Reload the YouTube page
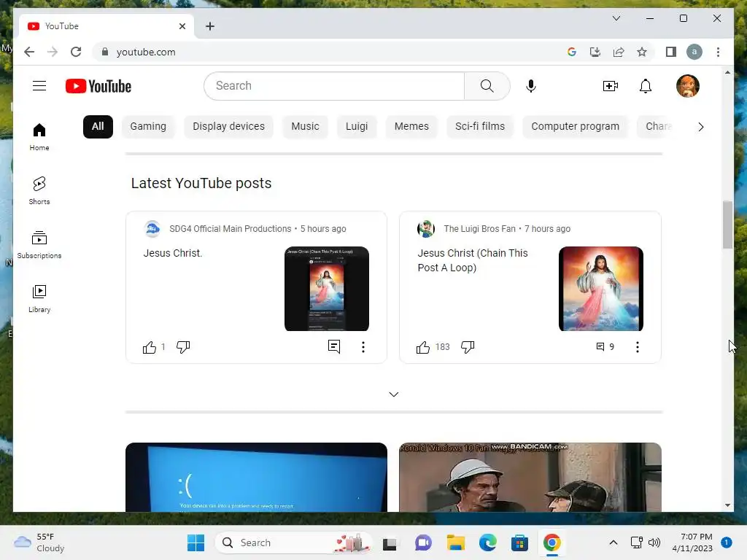The image size is (747, 560). point(76,52)
